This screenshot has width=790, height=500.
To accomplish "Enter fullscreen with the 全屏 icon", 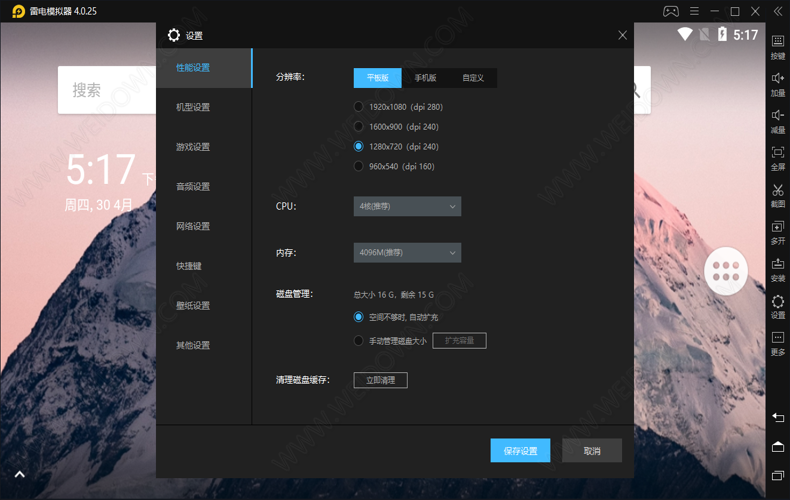I will pyautogui.click(x=777, y=154).
